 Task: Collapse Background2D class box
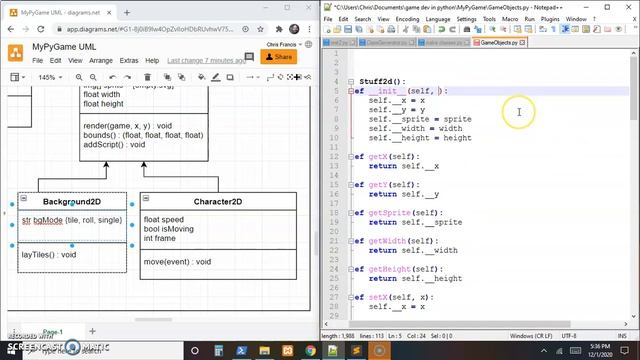point(24,198)
